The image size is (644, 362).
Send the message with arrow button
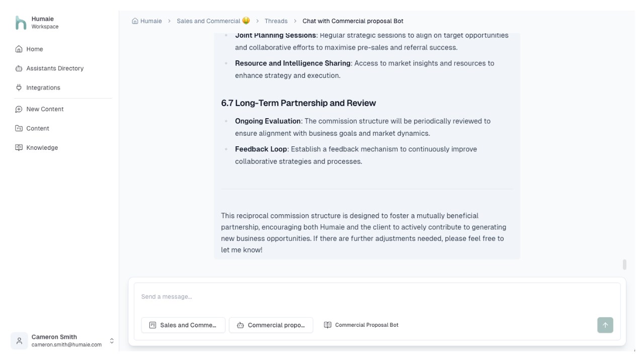pos(605,325)
